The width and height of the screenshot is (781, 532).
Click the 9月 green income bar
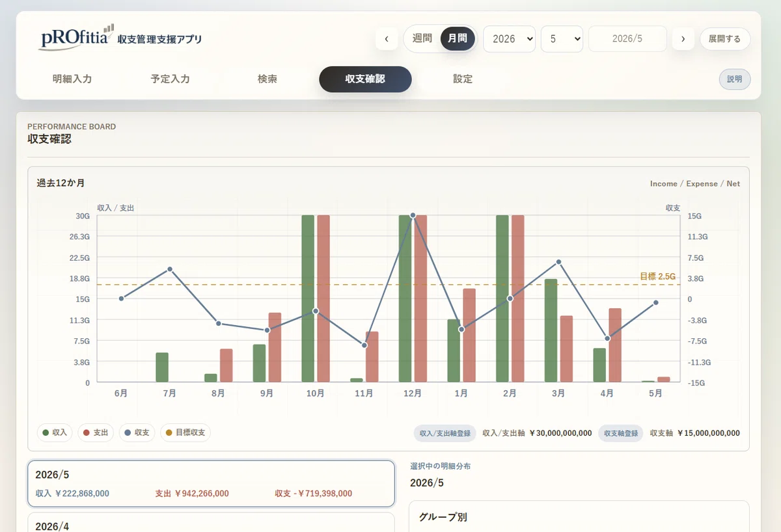260,363
